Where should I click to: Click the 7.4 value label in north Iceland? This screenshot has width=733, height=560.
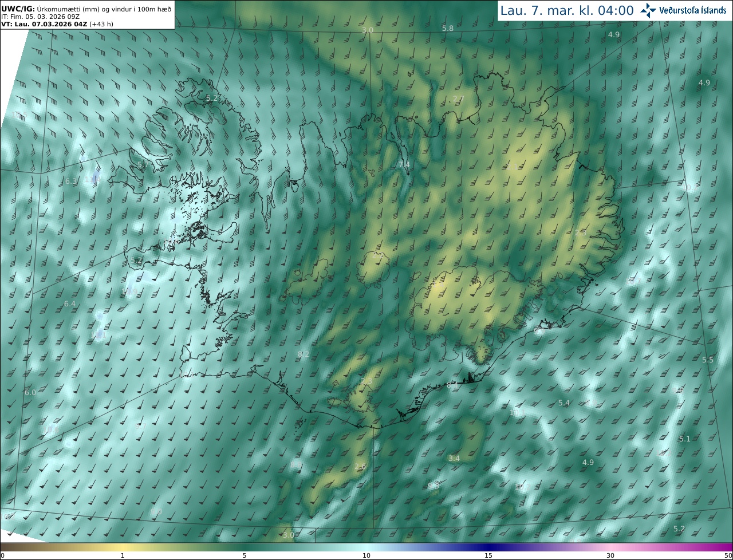[x=404, y=165]
